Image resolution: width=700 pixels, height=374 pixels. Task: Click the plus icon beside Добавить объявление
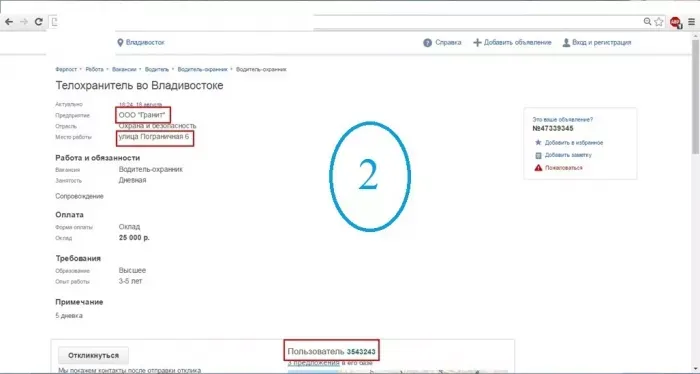pyautogui.click(x=477, y=43)
